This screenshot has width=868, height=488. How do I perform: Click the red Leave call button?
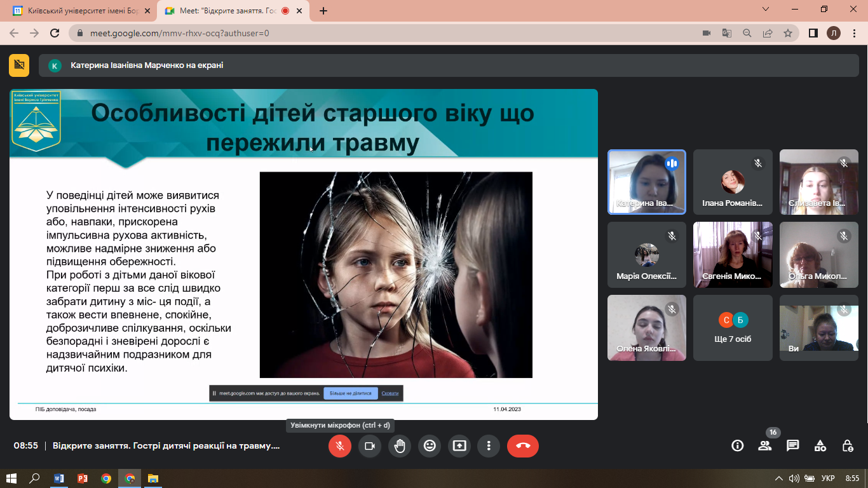pyautogui.click(x=523, y=446)
